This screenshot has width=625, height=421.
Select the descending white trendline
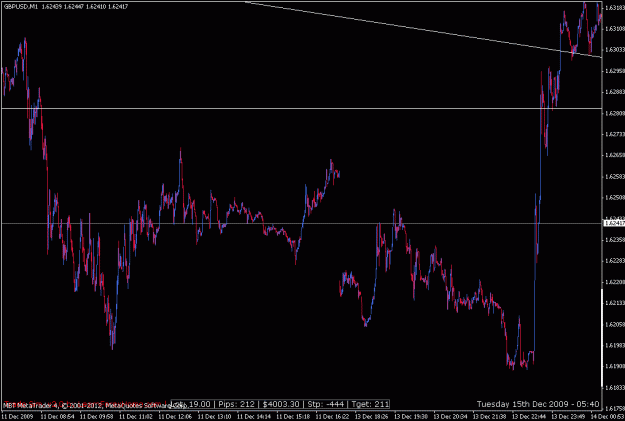tap(423, 30)
